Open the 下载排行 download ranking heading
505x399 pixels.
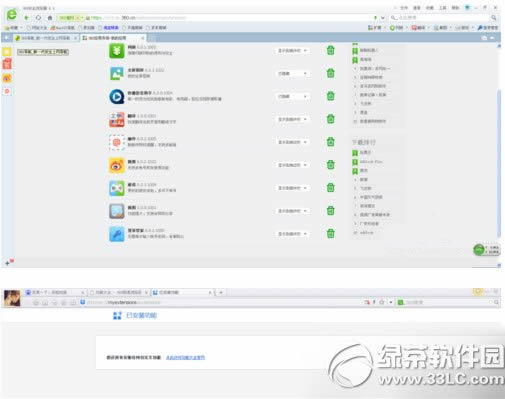[364, 142]
